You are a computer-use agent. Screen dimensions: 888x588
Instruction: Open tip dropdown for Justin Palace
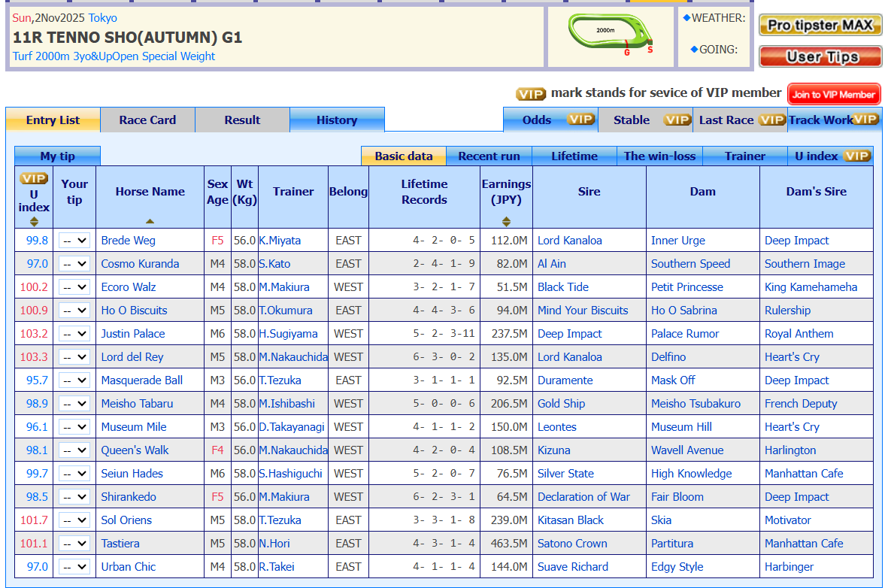coord(74,334)
